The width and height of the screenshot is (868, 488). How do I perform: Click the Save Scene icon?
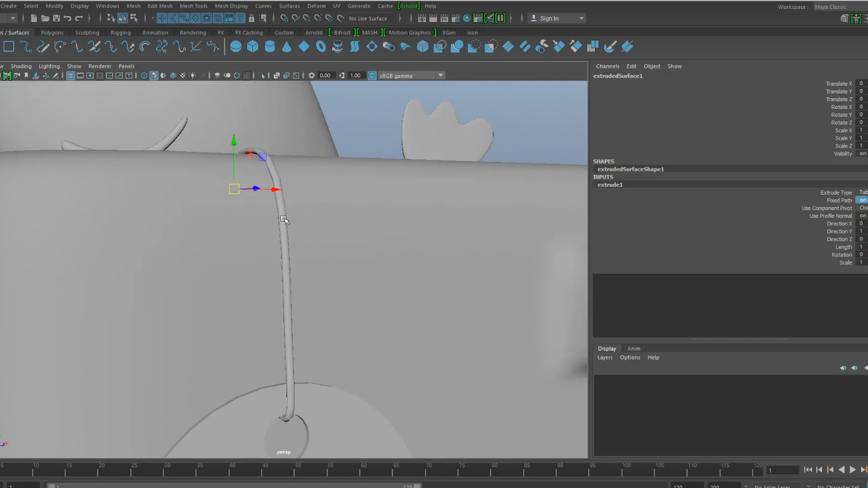coord(56,18)
